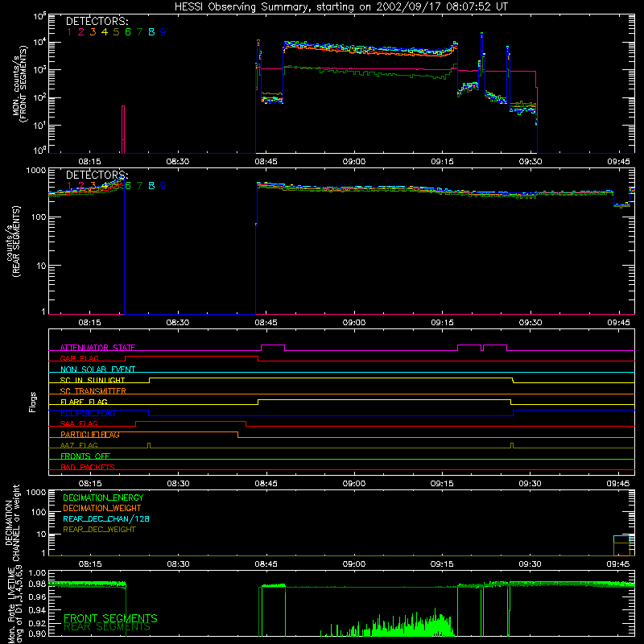Screen dimensions: 644x644
Task: Select blue detector 9 in front segments legend
Action: click(x=163, y=32)
